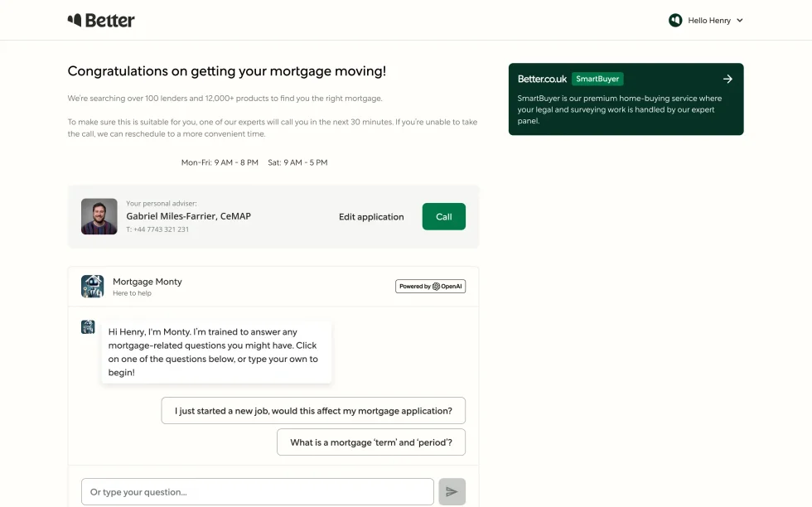This screenshot has width=812, height=507.
Task: Select the SmartBuyer green badge
Action: point(597,79)
